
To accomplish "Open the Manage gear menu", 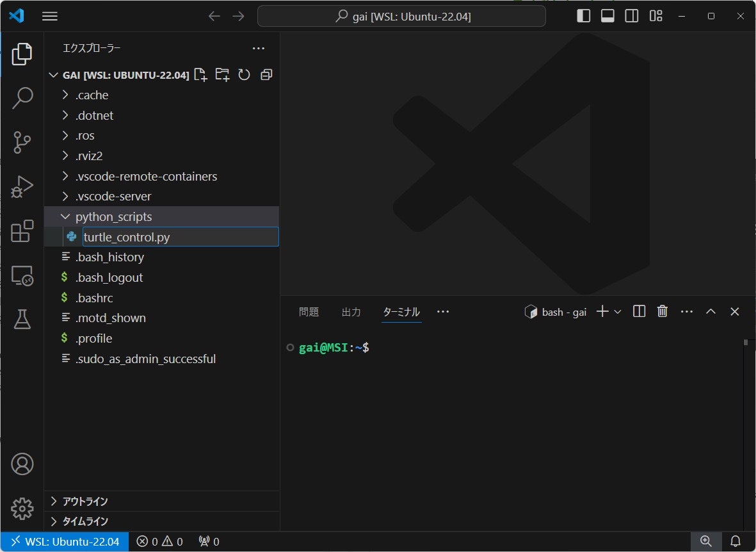I will click(22, 508).
